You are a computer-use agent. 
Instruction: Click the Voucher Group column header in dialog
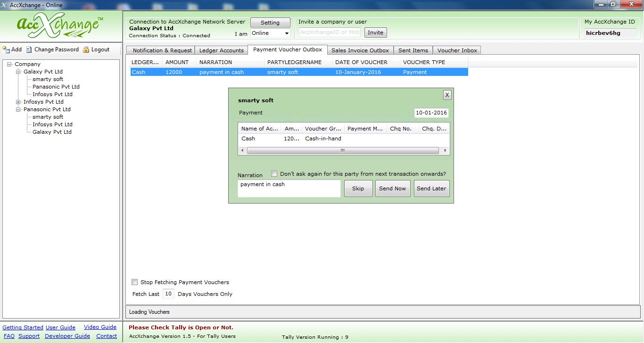(323, 129)
